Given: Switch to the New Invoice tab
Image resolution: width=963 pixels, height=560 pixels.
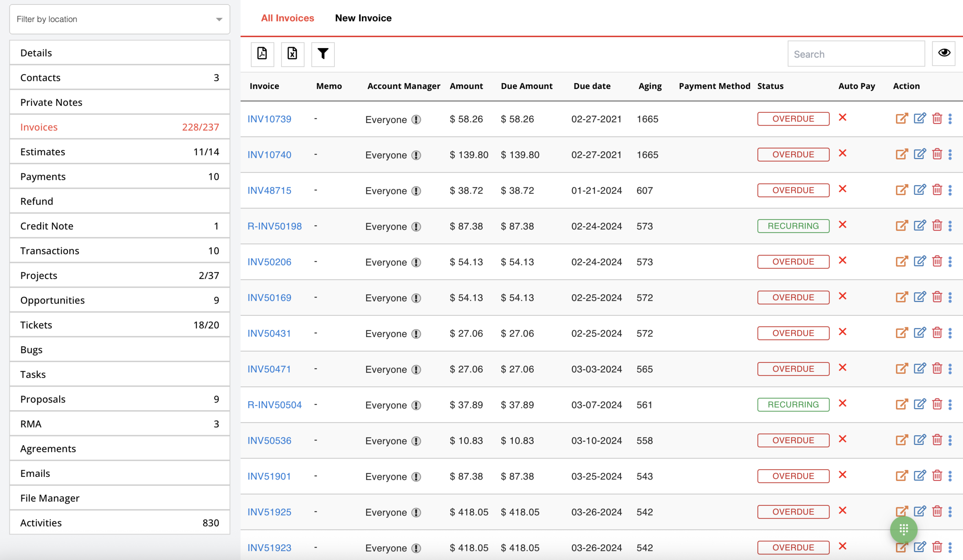Looking at the screenshot, I should click(x=363, y=18).
